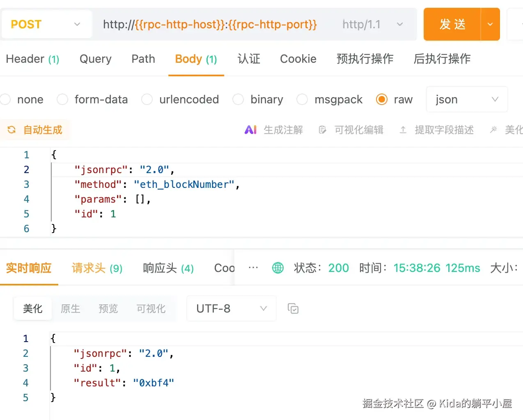Open the Cookie request tab
The width and height of the screenshot is (523, 420).
pos(298,59)
